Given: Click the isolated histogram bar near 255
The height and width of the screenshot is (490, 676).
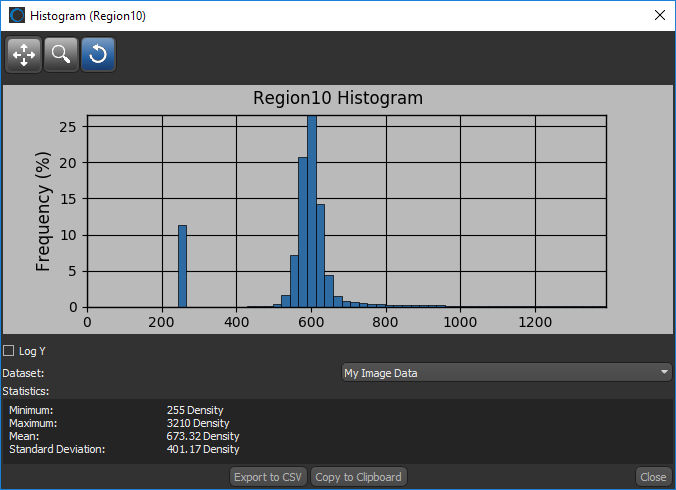Looking at the screenshot, I should tap(182, 266).
